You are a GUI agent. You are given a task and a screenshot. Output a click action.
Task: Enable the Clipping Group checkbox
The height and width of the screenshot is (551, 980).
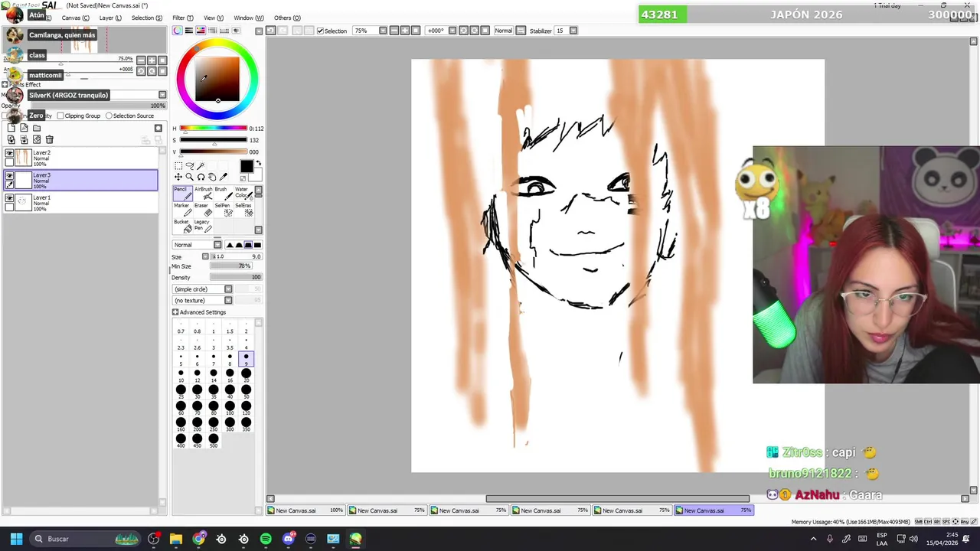coord(60,116)
